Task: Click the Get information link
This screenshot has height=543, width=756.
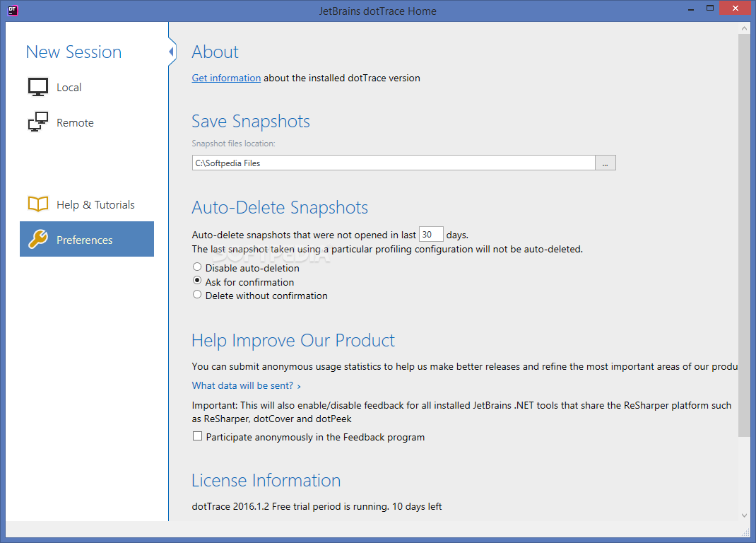Action: click(x=226, y=78)
